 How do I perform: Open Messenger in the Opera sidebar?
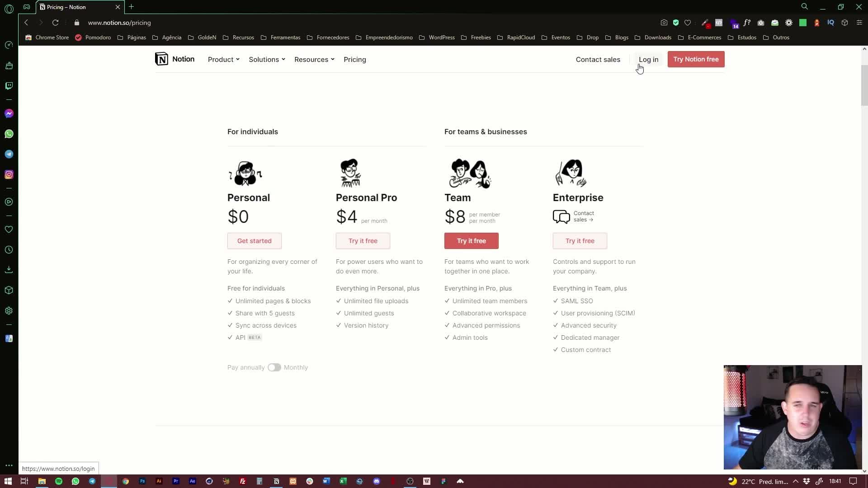9,113
